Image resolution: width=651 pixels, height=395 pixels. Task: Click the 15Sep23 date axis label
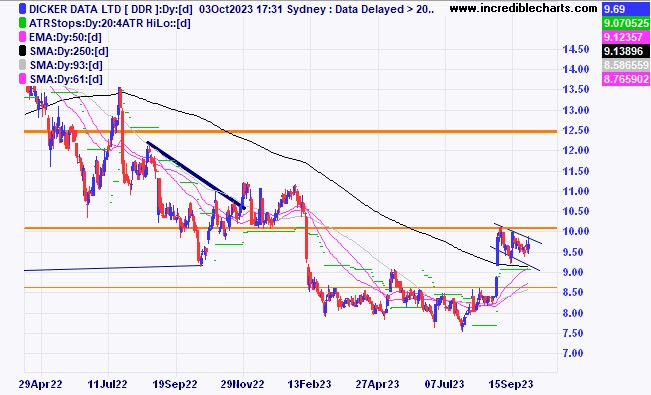[511, 384]
